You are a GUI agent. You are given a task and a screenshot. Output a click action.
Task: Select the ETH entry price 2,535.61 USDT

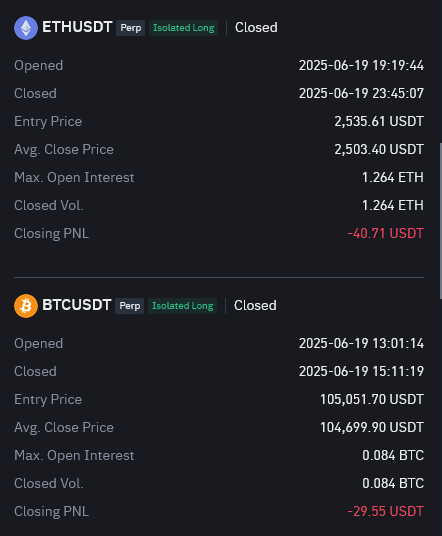(x=379, y=121)
